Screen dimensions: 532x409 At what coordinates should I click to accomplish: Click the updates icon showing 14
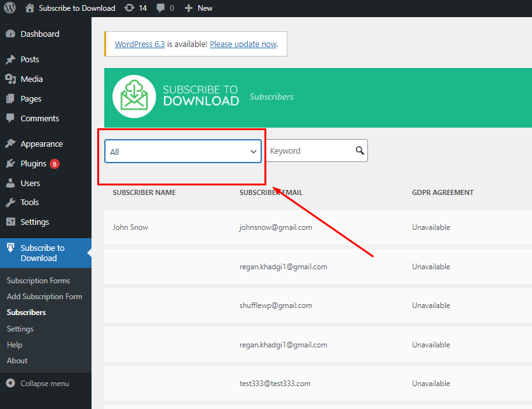pyautogui.click(x=129, y=8)
